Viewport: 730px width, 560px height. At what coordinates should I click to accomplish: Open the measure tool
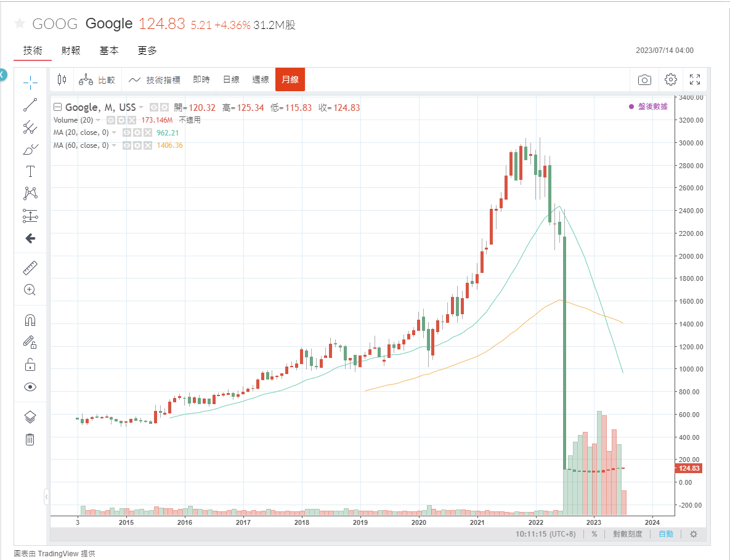30,267
